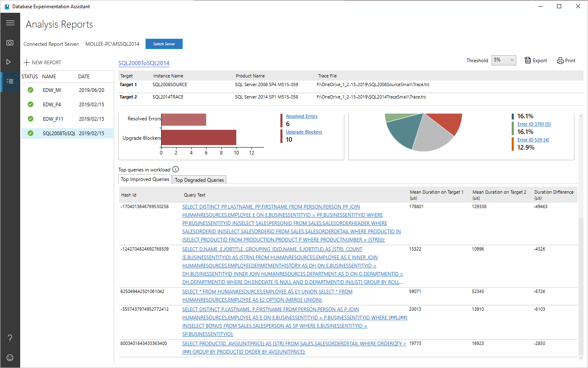Select the Analysis Reports checklist icon
Screen dimensions: 588x368
[x=10, y=81]
